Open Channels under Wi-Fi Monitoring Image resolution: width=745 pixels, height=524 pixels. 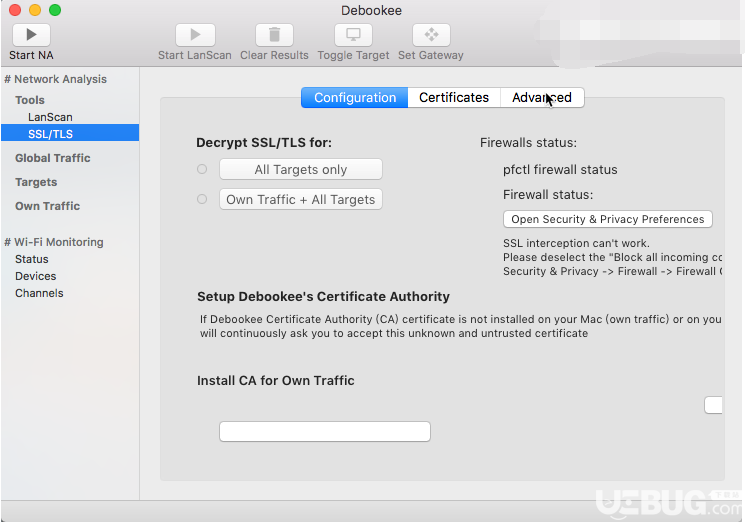click(39, 293)
